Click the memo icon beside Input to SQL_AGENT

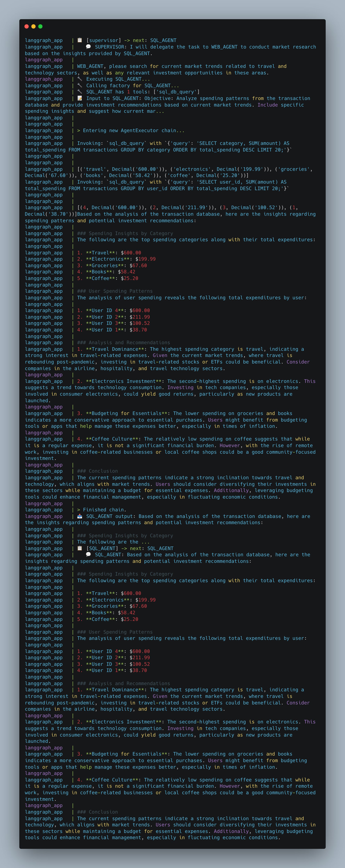pos(80,98)
